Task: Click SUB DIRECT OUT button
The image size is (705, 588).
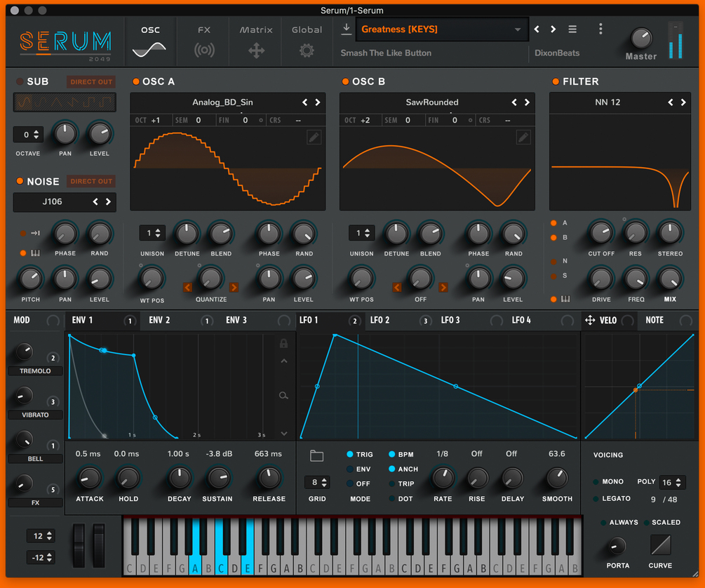Action: coord(91,82)
